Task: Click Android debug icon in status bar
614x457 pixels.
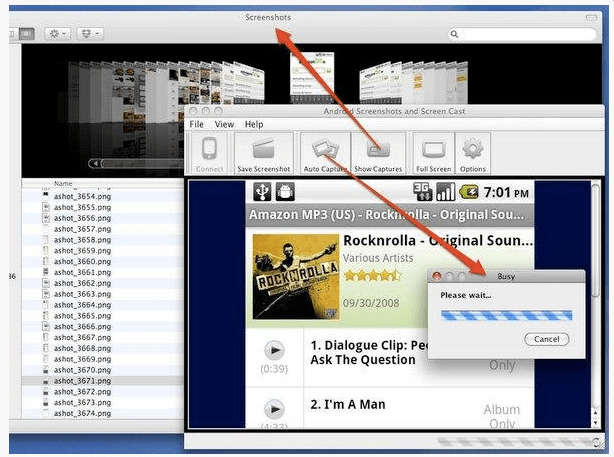Action: (x=285, y=192)
